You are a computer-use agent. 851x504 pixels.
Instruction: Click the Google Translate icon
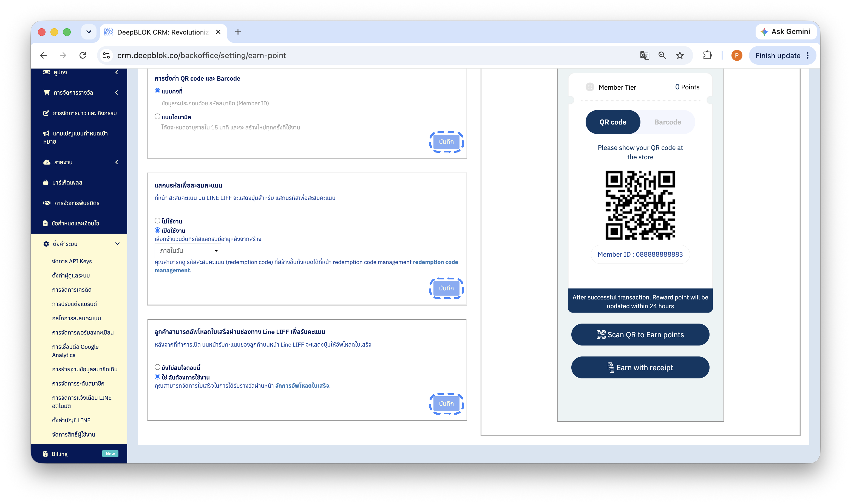tap(644, 55)
